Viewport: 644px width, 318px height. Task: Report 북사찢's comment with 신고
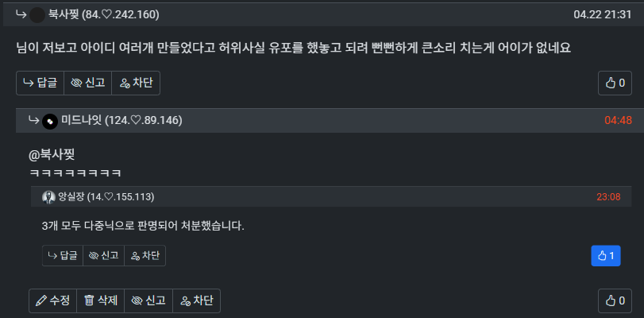[x=87, y=83]
